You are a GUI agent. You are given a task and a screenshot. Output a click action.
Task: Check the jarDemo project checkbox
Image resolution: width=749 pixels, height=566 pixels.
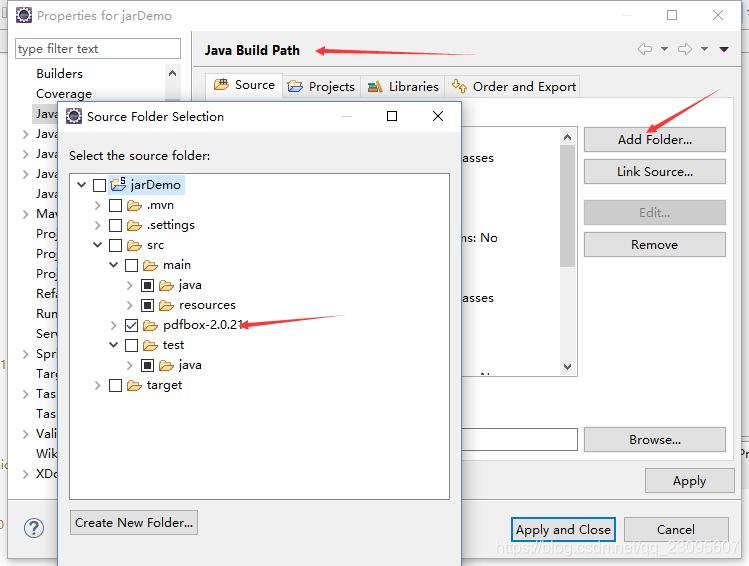pyautogui.click(x=99, y=185)
